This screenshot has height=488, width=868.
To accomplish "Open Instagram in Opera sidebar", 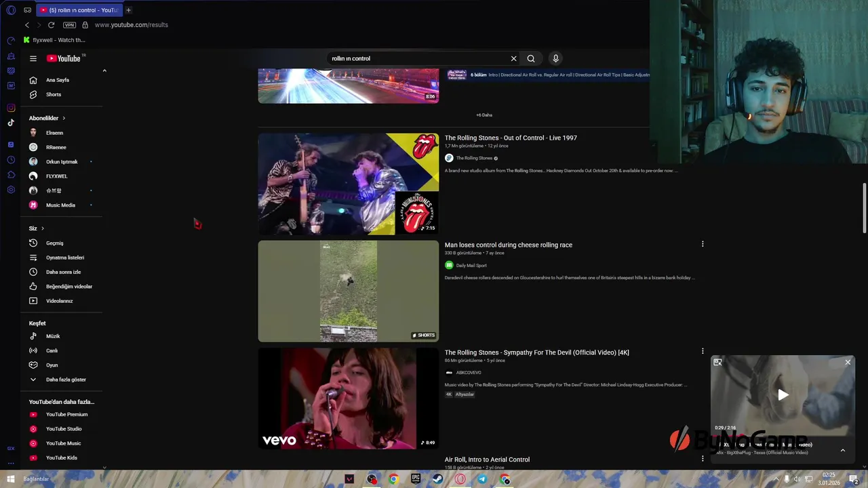I will click(11, 108).
